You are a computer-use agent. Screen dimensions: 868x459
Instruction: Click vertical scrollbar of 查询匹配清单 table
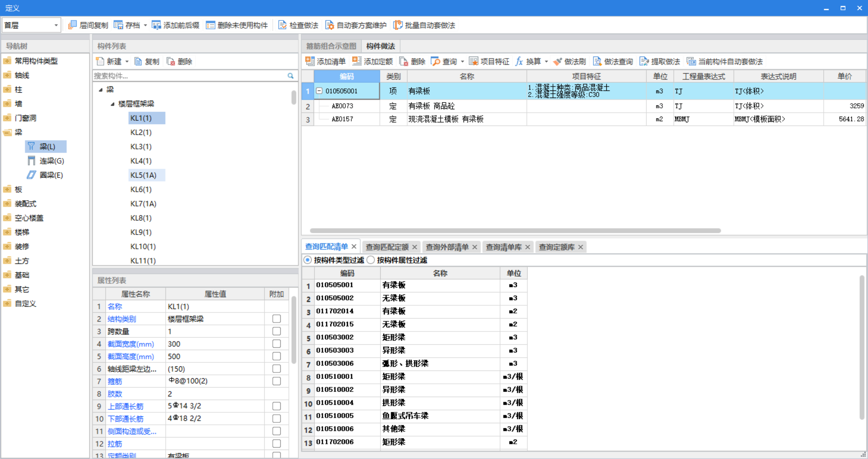point(862,347)
